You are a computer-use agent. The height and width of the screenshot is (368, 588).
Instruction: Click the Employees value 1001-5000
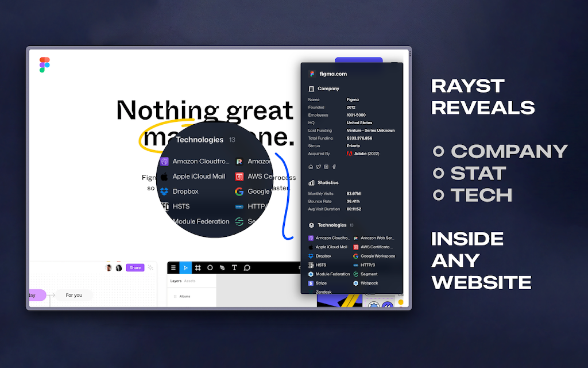tap(356, 115)
